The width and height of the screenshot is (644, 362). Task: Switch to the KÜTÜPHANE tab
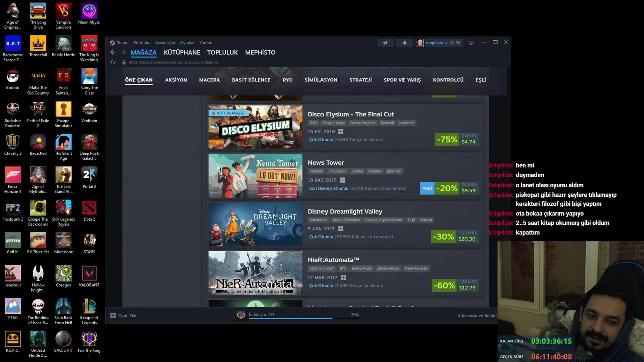[182, 52]
